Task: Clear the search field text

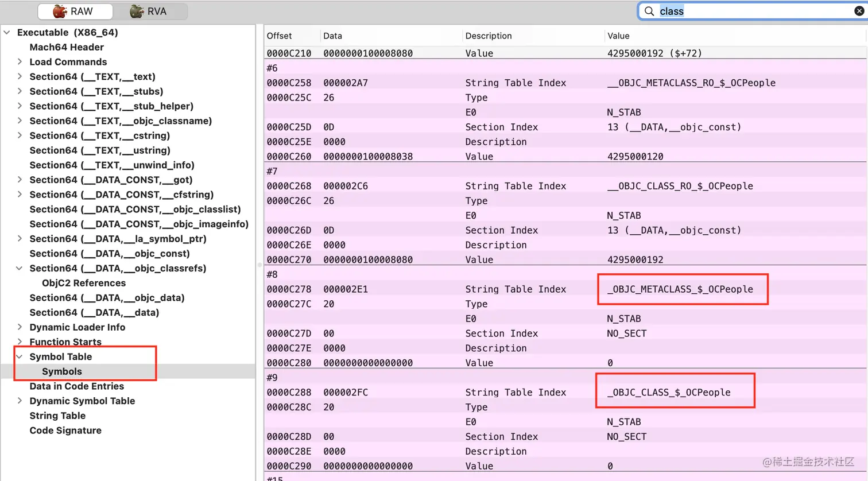Action: click(859, 11)
